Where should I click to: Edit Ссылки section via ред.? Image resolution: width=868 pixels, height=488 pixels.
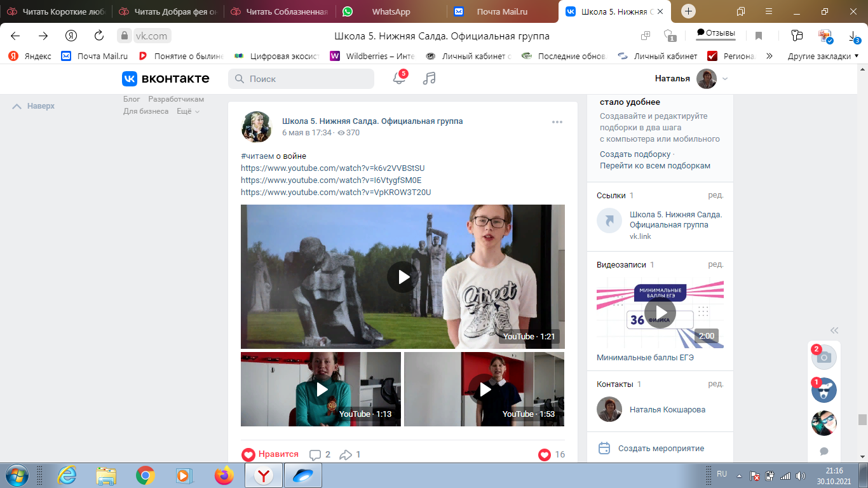click(x=715, y=196)
